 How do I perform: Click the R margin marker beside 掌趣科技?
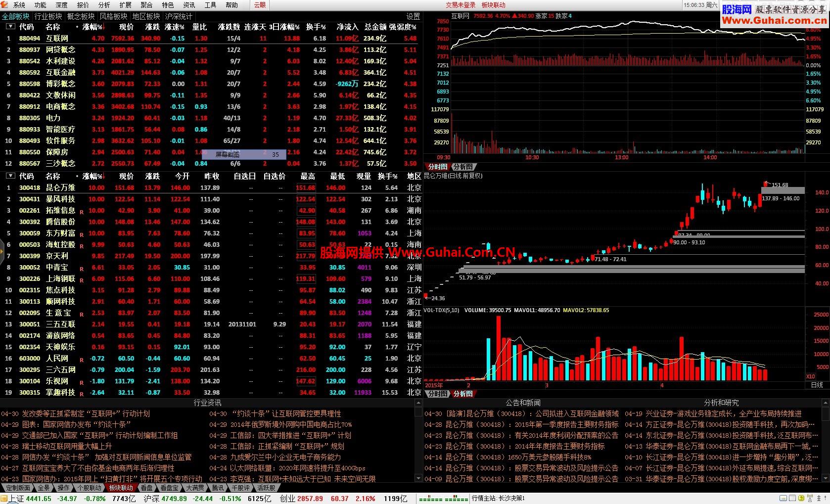pyautogui.click(x=82, y=394)
